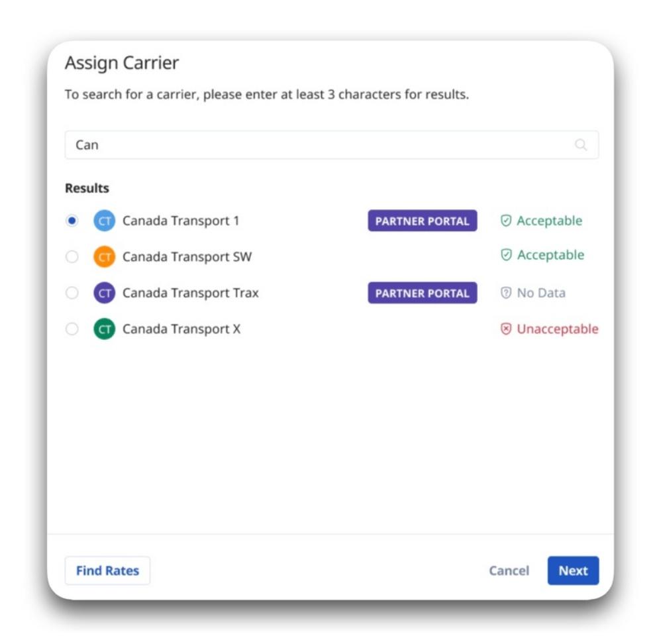Click the red Unacceptable shield icon

tap(506, 329)
